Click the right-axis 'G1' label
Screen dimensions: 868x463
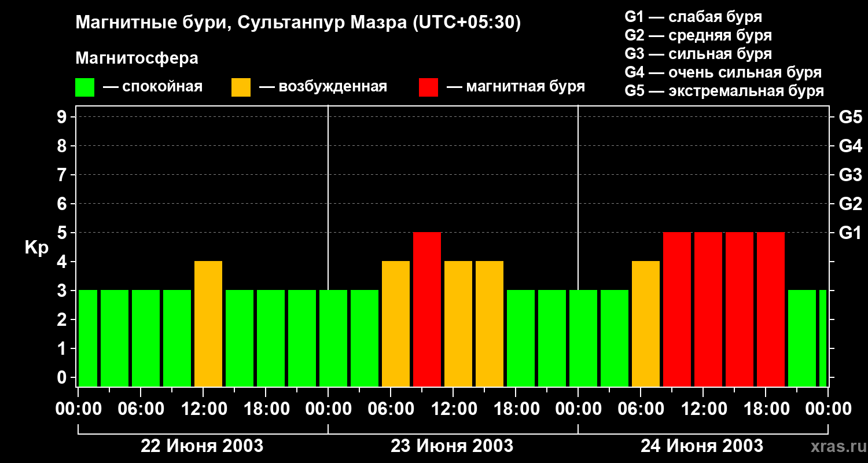[x=850, y=233]
